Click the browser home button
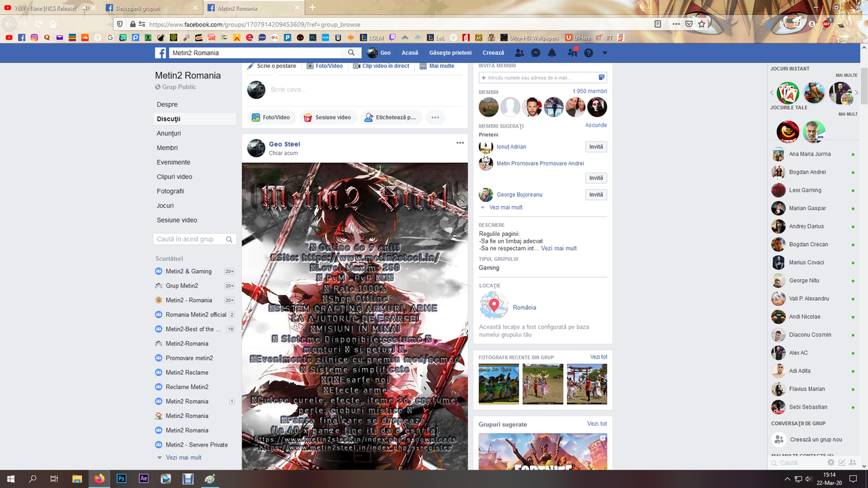 click(53, 24)
